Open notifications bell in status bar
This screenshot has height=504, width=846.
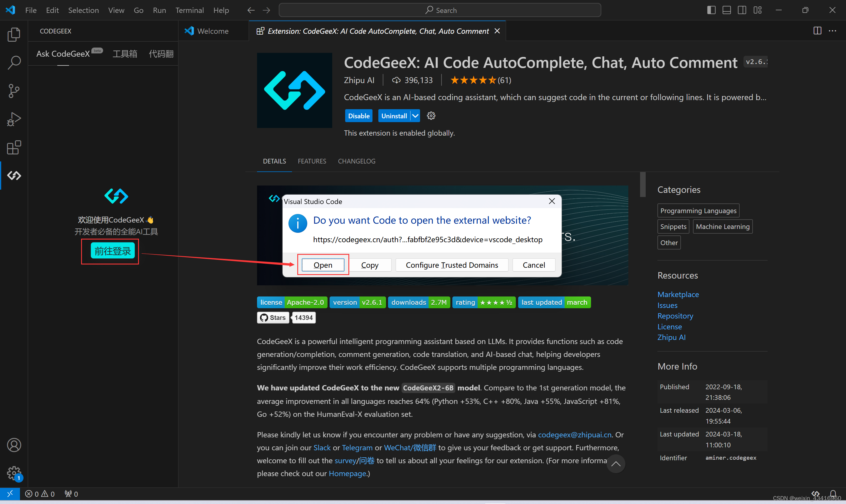pyautogui.click(x=833, y=493)
